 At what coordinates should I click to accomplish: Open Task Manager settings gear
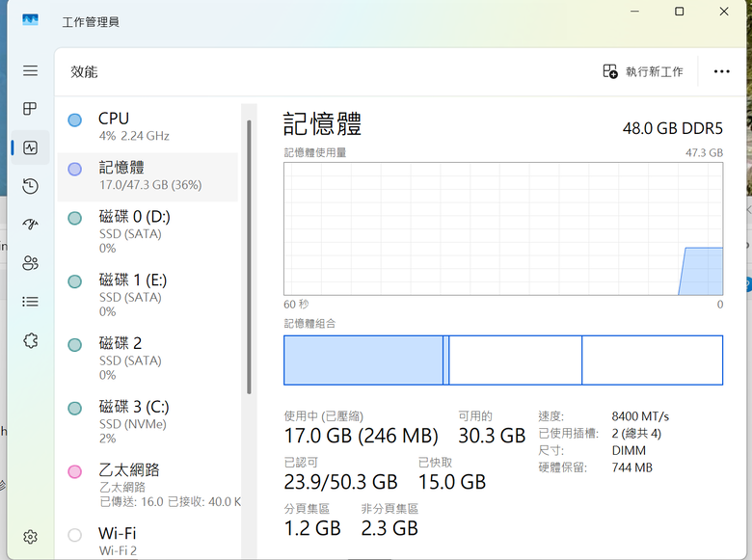point(30,537)
